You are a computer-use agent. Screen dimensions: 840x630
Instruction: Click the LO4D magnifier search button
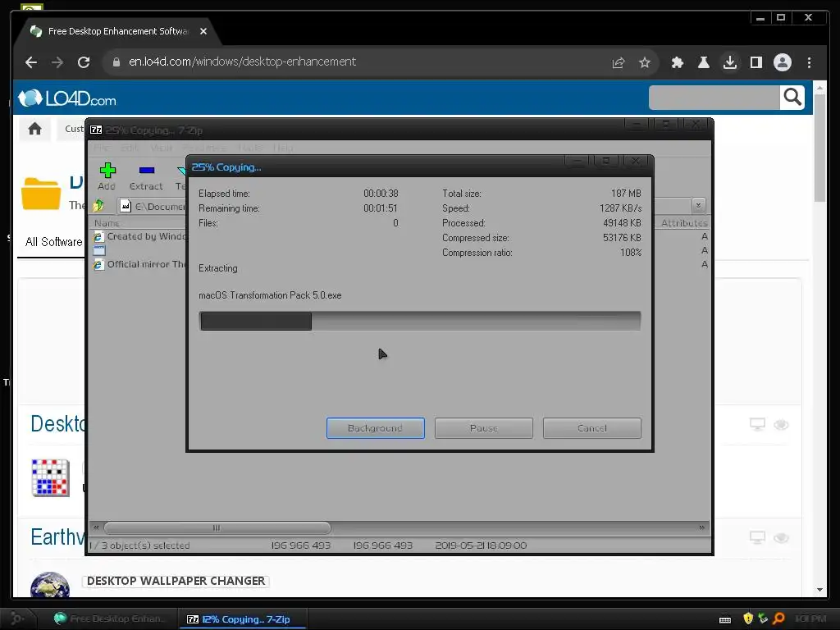(x=792, y=98)
